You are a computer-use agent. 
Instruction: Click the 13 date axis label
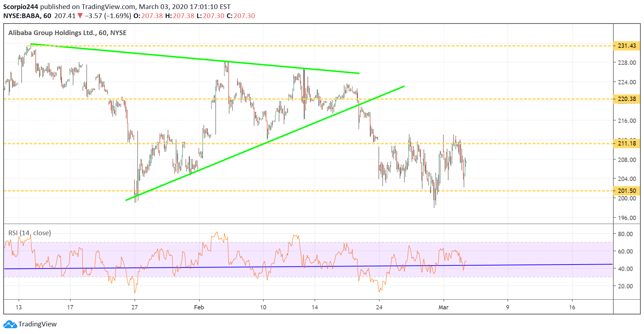click(18, 307)
